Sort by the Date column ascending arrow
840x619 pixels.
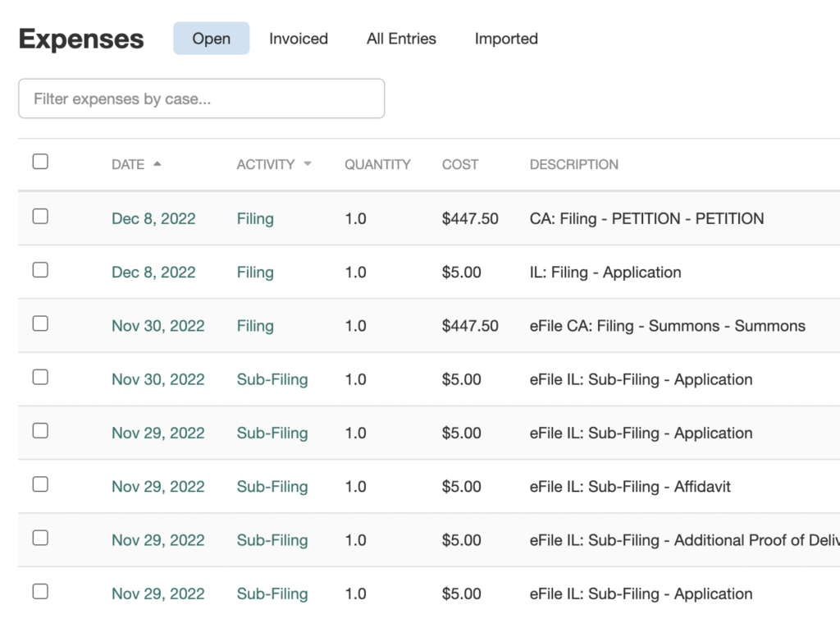pyautogui.click(x=157, y=164)
